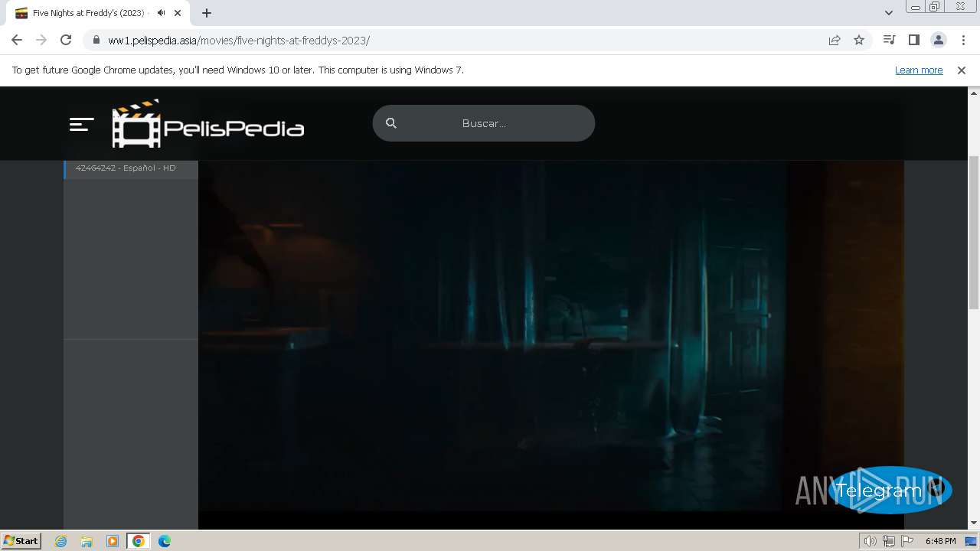The image size is (980, 551).
Task: View site information lock icon
Action: click(x=96, y=40)
